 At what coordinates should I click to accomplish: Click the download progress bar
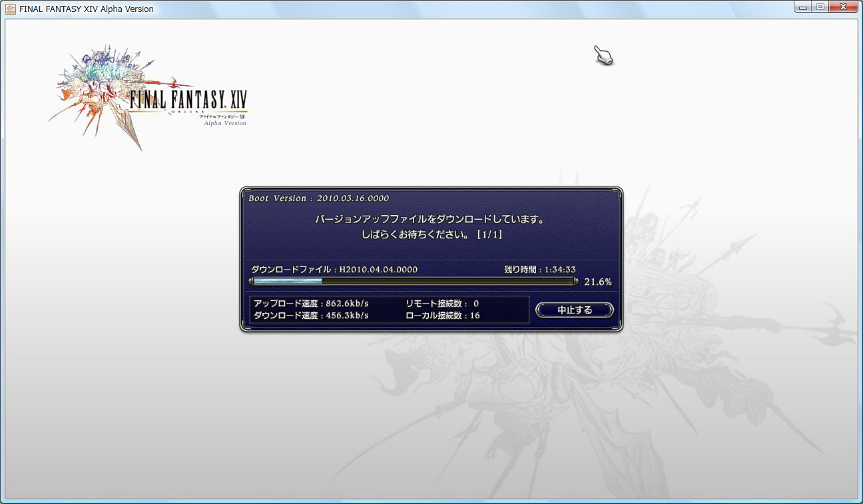[413, 281]
